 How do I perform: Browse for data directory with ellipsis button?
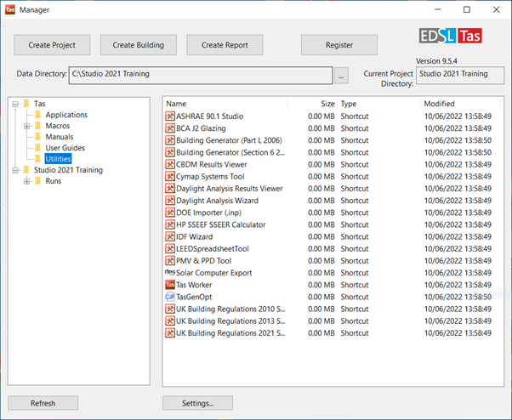(341, 76)
